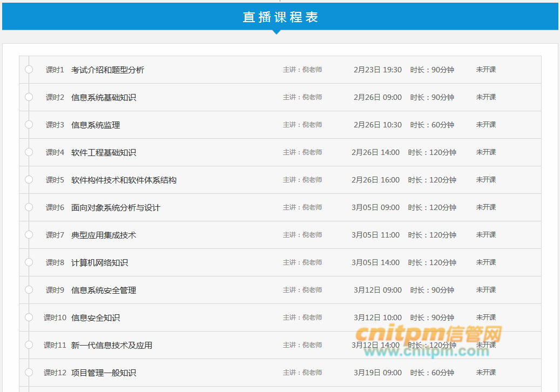Open the 信息系统安全管理 lesson
The height and width of the screenshot is (392, 560).
click(x=104, y=290)
